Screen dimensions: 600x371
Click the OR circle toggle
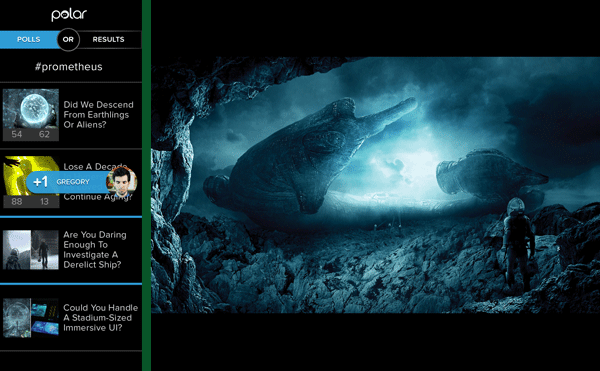pos(68,39)
